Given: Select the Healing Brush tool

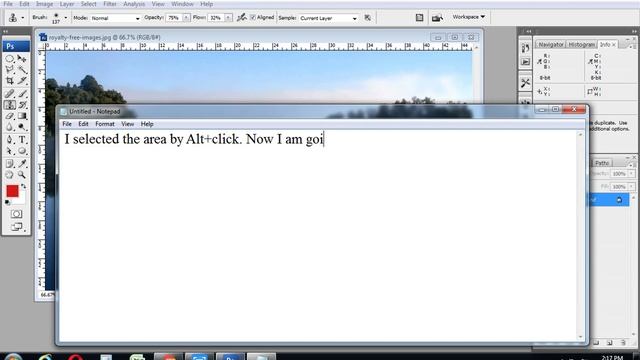Looking at the screenshot, I should [x=9, y=94].
